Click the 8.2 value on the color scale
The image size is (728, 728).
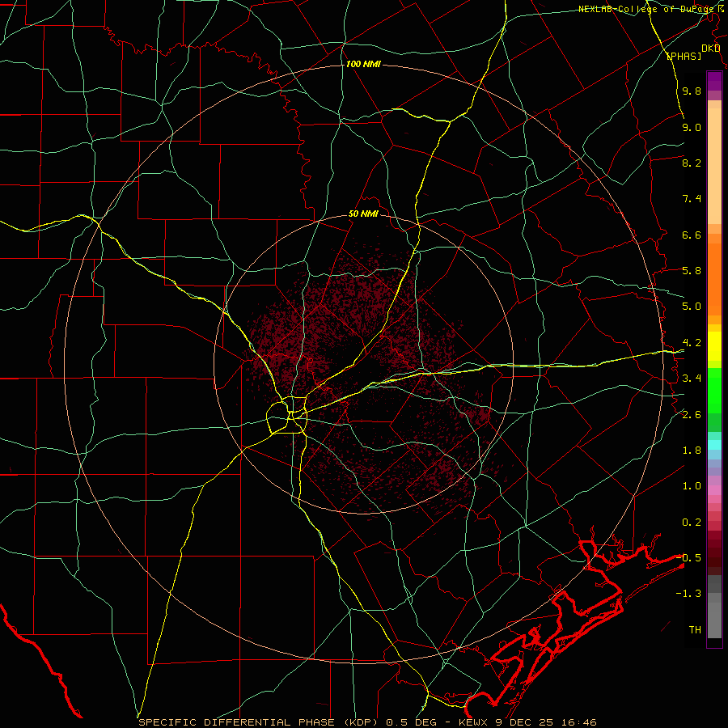click(692, 163)
